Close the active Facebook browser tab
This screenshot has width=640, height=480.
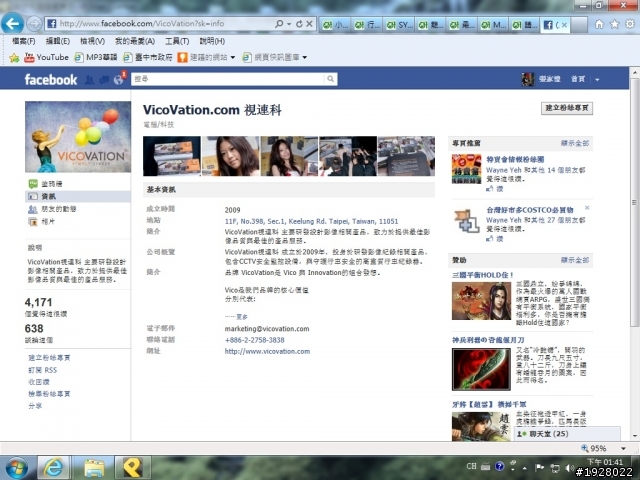(564, 25)
